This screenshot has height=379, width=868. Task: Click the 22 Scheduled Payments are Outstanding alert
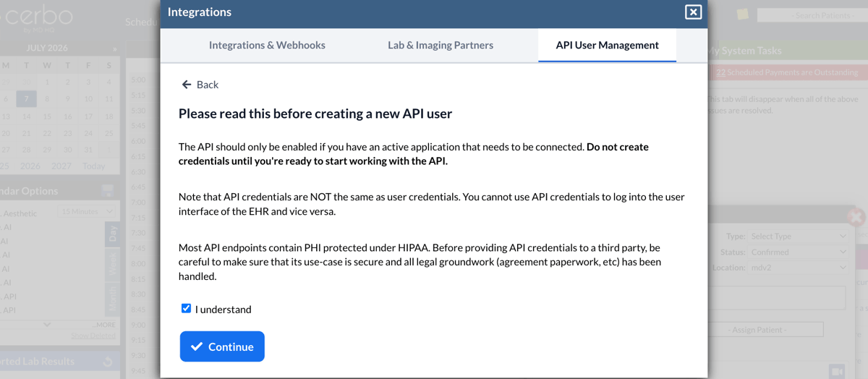[787, 72]
